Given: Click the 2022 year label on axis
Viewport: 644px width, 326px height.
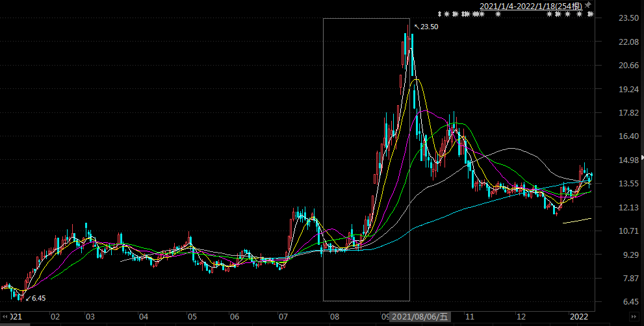Looking at the screenshot, I should (579, 317).
